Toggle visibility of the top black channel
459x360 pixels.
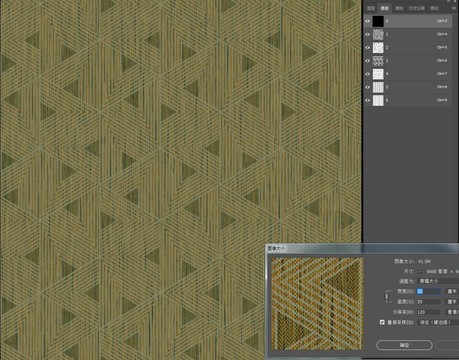tap(368, 21)
